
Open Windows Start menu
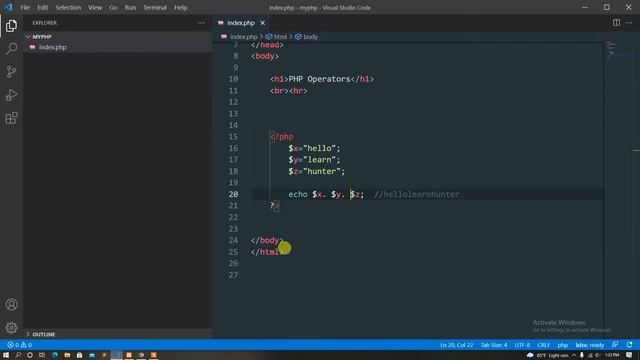pos(6,355)
